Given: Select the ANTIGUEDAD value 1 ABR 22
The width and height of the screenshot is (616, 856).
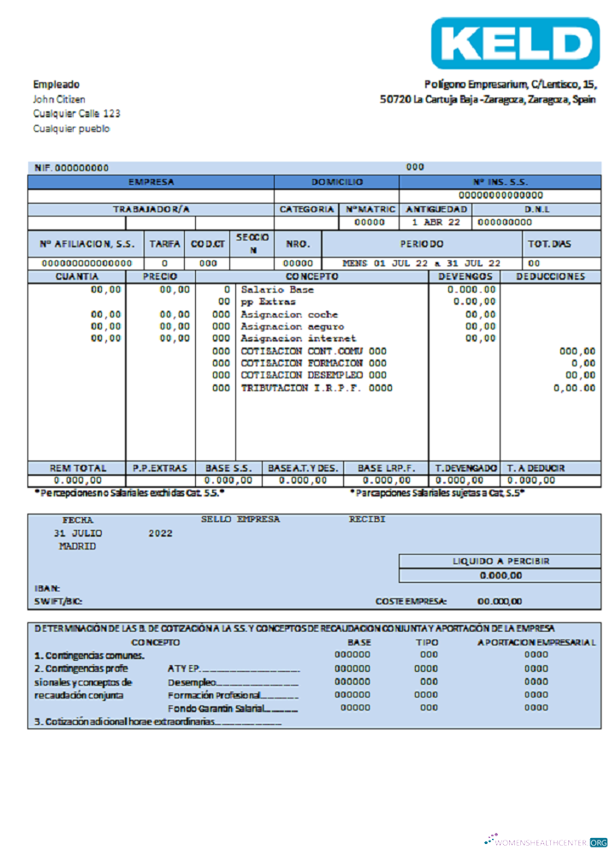Looking at the screenshot, I should tap(435, 222).
